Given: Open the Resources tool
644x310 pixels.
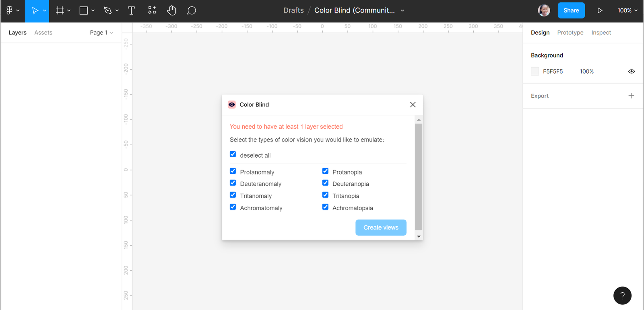Looking at the screenshot, I should 152,10.
